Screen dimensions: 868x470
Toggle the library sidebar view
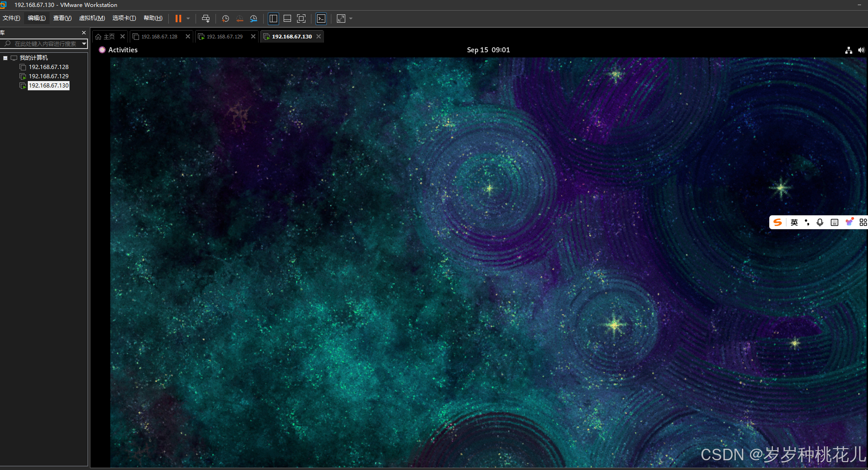(273, 19)
